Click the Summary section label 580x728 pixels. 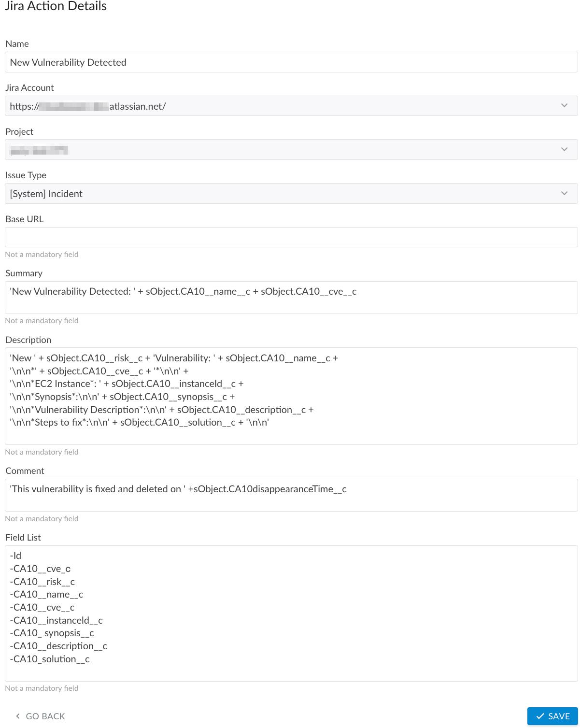[24, 273]
